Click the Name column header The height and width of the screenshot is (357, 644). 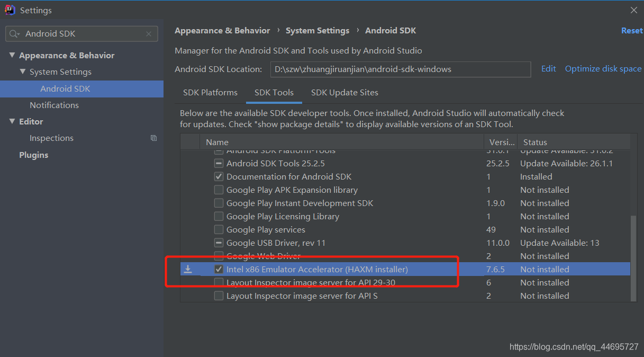click(x=341, y=142)
